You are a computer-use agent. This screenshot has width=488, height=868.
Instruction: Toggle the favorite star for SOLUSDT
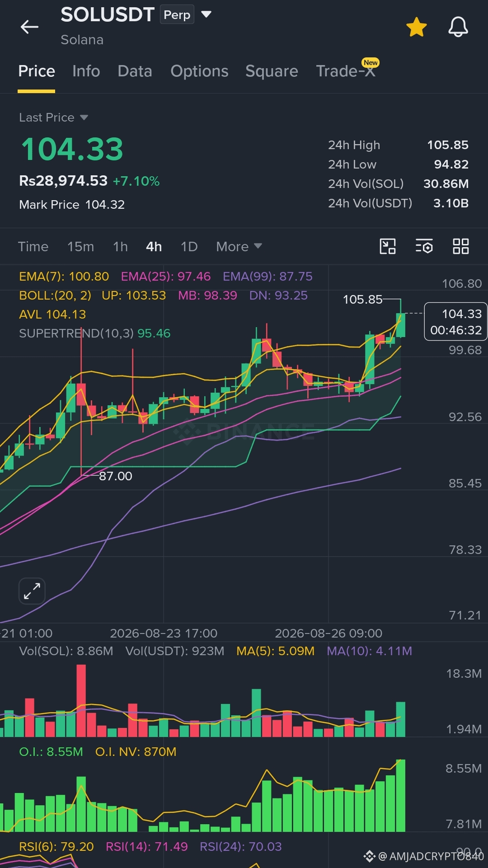[x=416, y=27]
